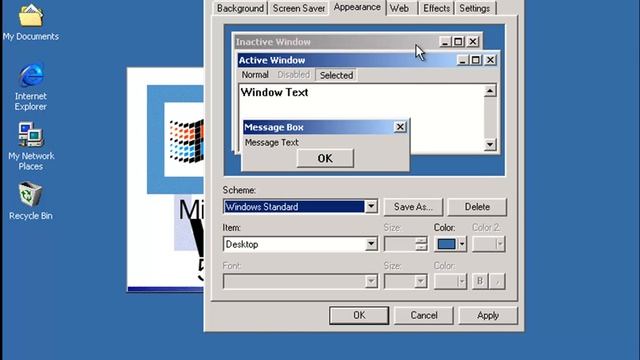Click preview scrollbar down arrow
This screenshot has width=640, height=360.
point(490,144)
